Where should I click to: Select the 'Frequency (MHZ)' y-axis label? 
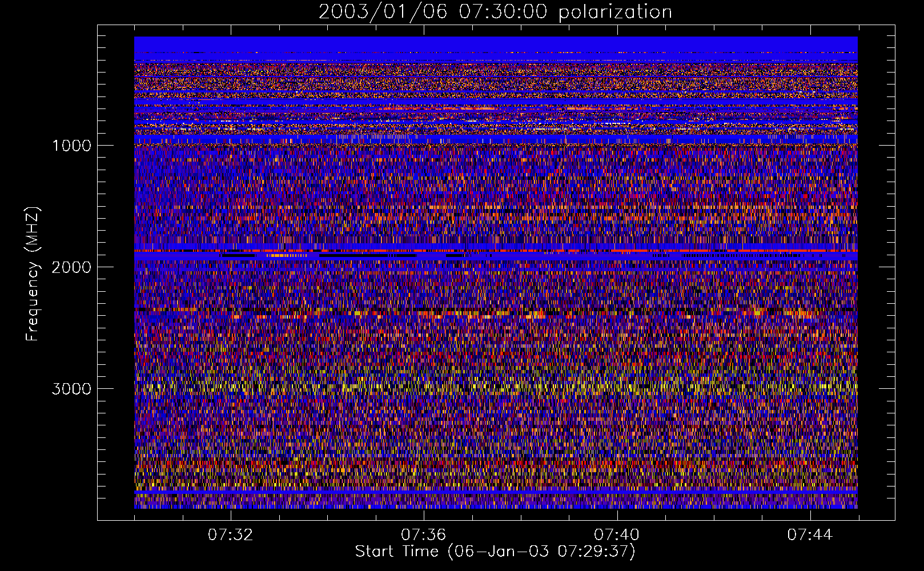tap(33, 274)
